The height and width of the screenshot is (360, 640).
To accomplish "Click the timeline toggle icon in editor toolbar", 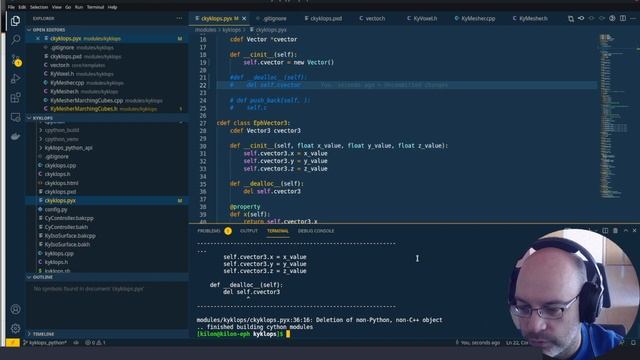I will click(612, 18).
